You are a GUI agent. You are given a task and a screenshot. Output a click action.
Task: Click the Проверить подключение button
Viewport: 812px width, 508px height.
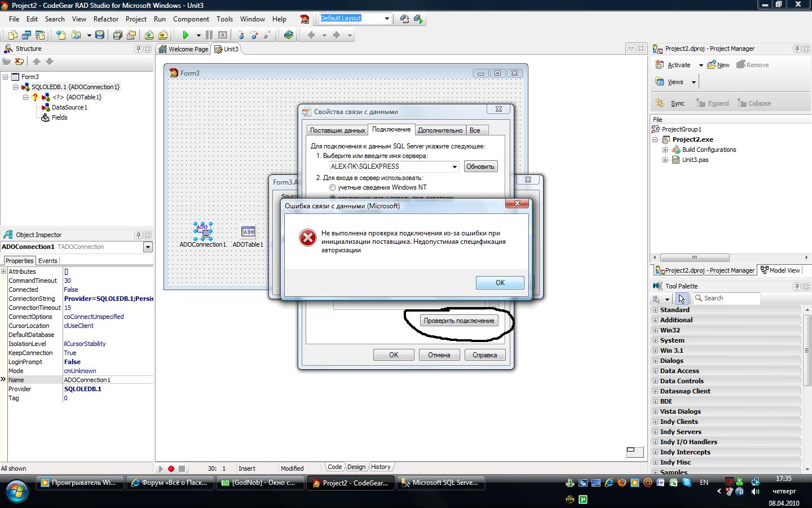(458, 321)
